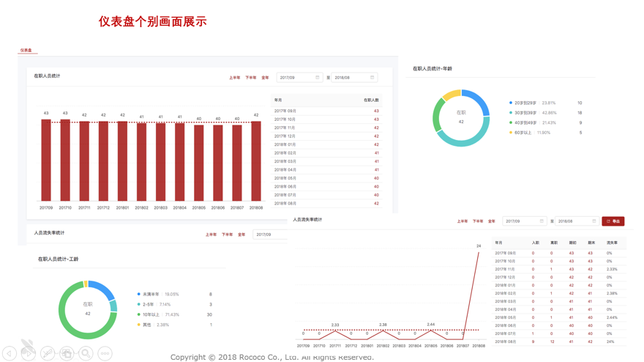The width and height of the screenshot is (644, 362).
Task: Select 全年 in right 人员流失率统计 panel
Action: tap(492, 221)
